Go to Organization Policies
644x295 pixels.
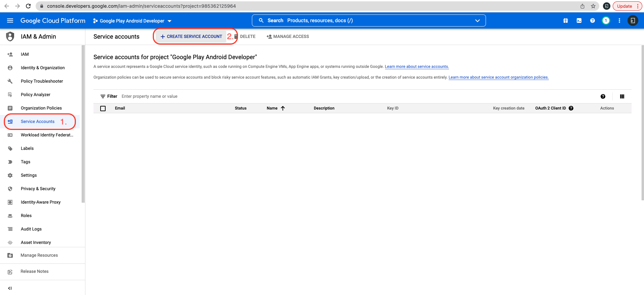point(41,108)
